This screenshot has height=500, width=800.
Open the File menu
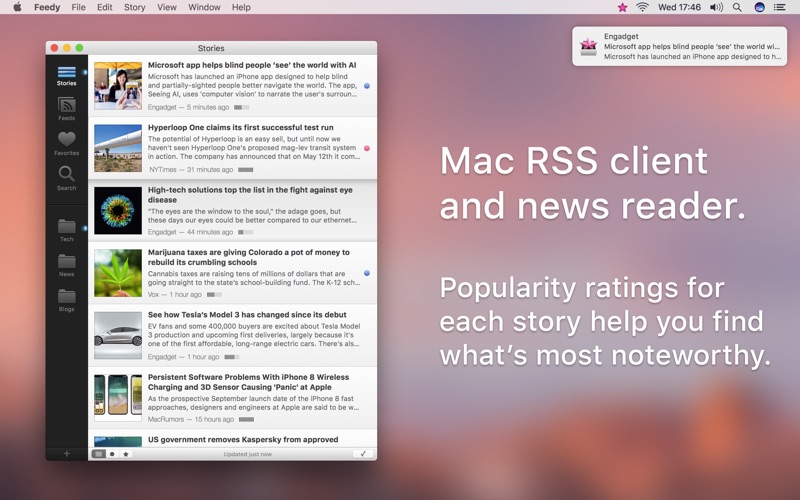pyautogui.click(x=79, y=7)
